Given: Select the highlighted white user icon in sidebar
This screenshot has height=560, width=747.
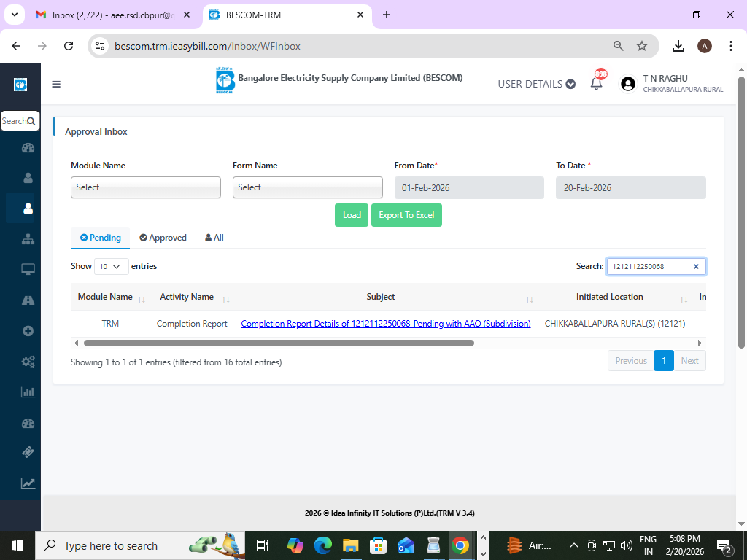Looking at the screenshot, I should click(x=28, y=208).
